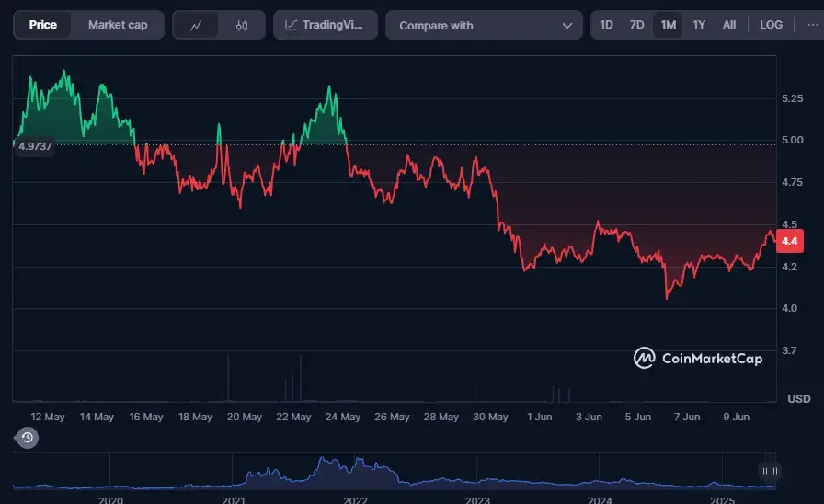
Task: Open the Compare with dropdown
Action: [484, 25]
